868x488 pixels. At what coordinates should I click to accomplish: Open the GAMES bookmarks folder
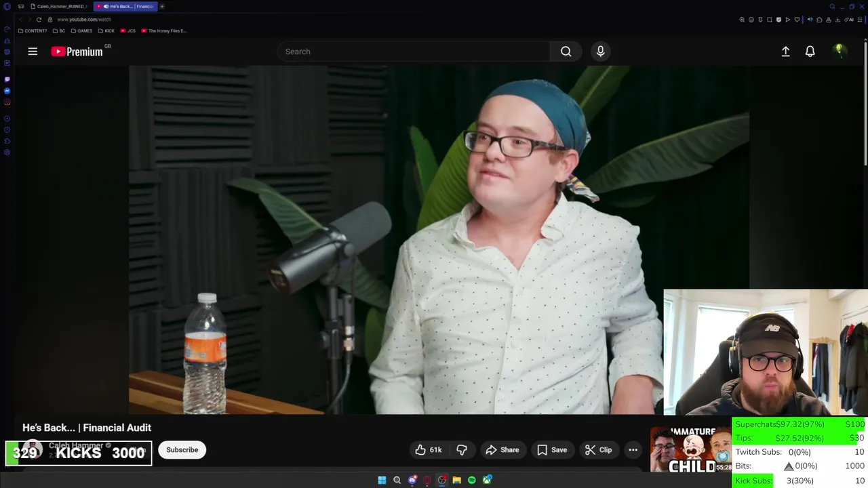[81, 30]
